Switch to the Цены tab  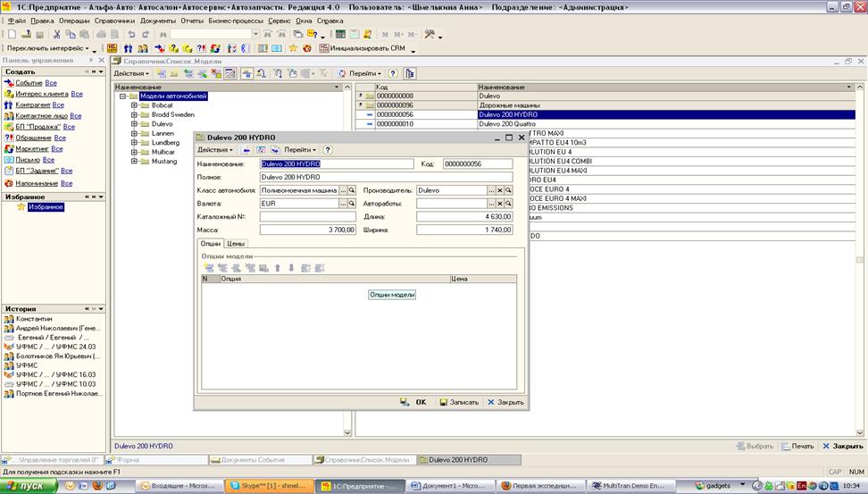236,243
